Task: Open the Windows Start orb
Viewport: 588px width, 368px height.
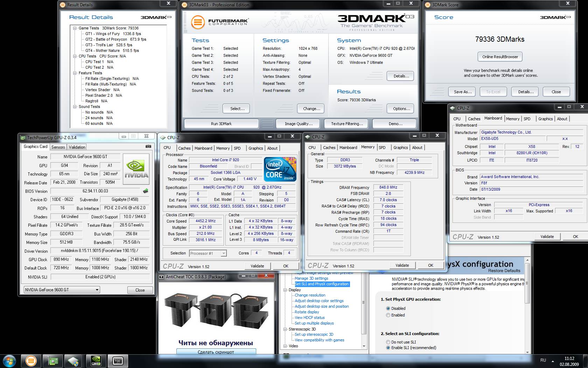Action: 9,361
